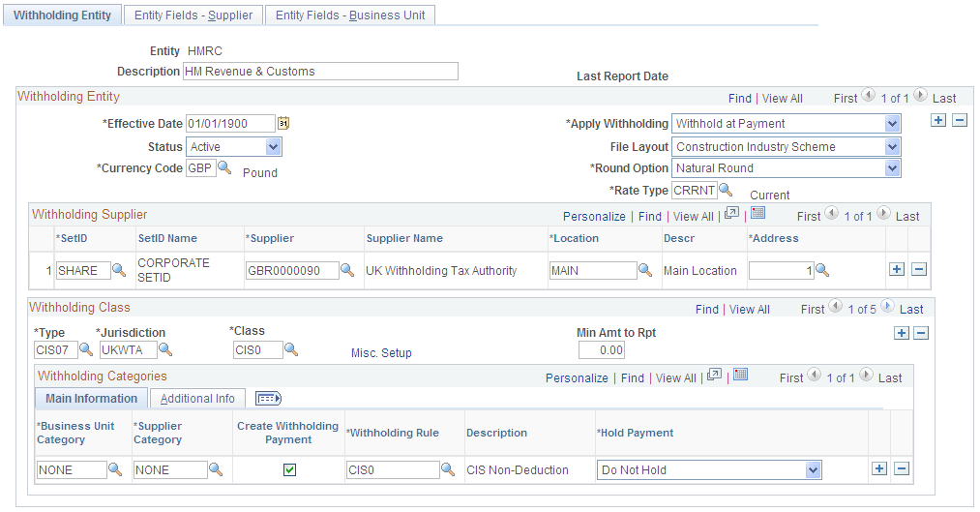Switch to Withholding Entity tab
Viewport: 980px width, 512px height.
point(62,15)
